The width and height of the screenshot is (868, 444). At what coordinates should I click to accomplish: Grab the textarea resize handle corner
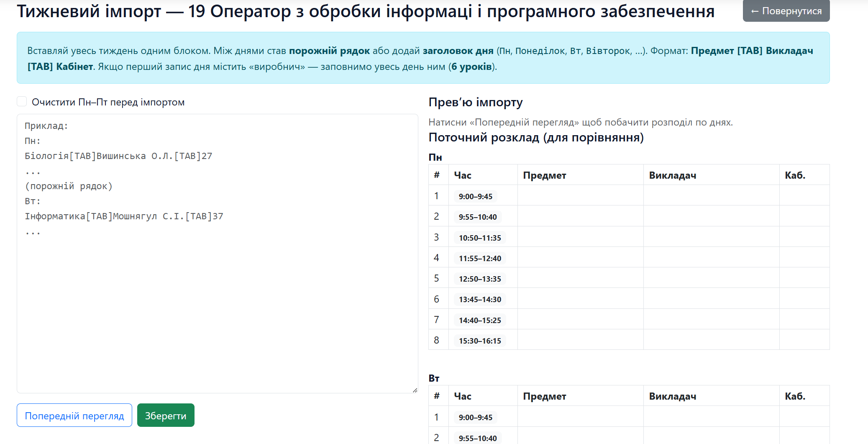[x=415, y=390]
